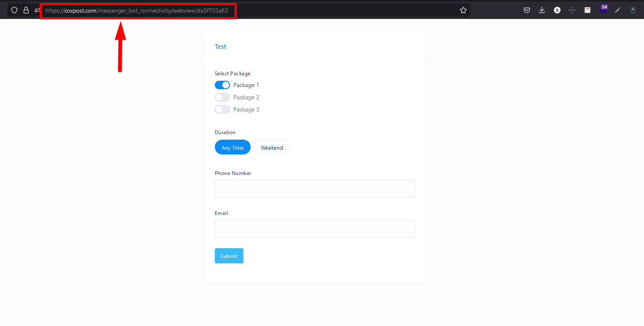Focus the Email input field
This screenshot has height=326, width=644.
pyautogui.click(x=315, y=229)
